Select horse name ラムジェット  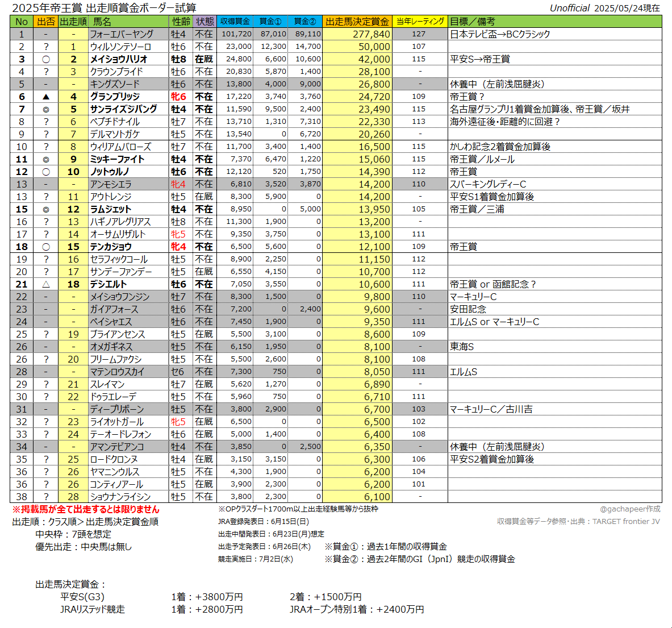point(111,209)
